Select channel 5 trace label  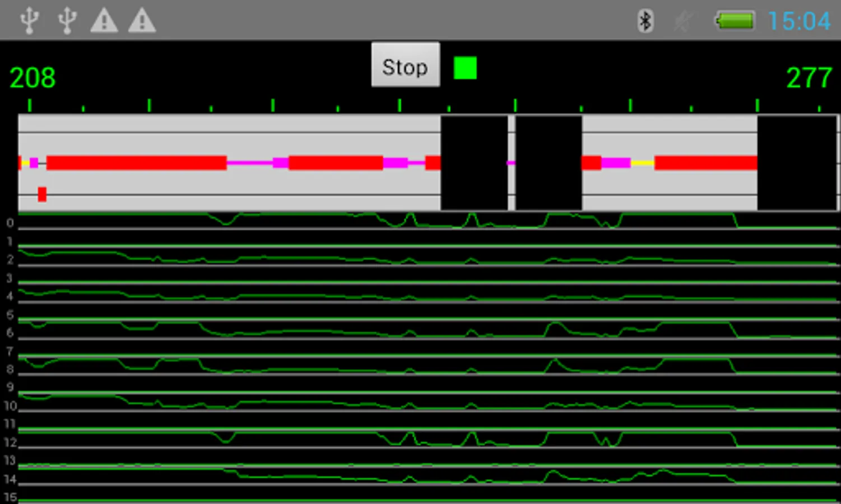point(10,314)
